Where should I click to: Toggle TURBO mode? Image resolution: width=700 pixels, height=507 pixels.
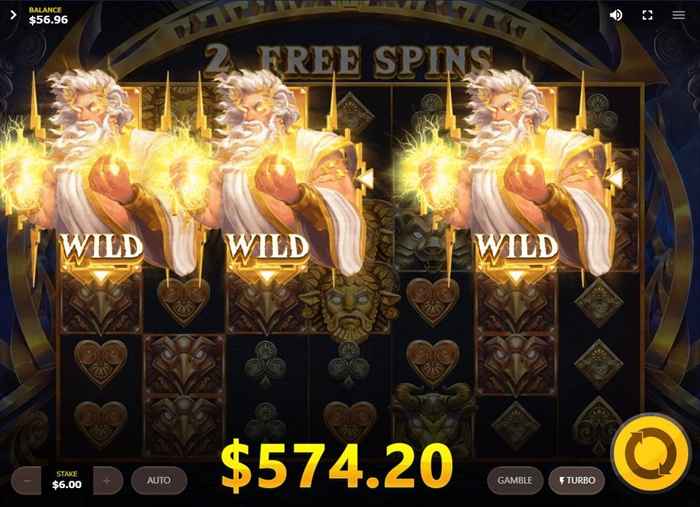[x=577, y=481]
